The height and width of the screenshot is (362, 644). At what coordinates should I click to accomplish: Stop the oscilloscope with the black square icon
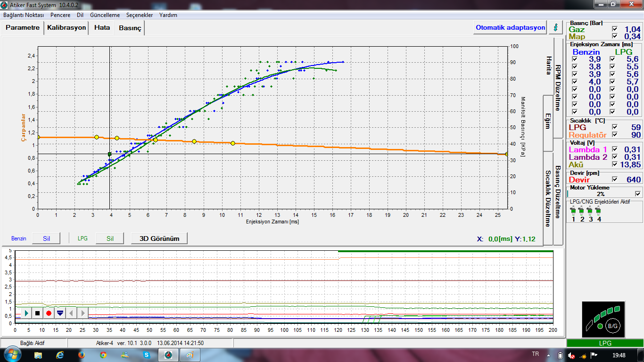pyautogui.click(x=37, y=313)
